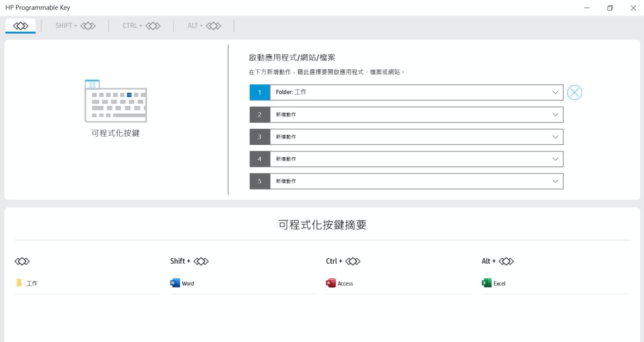Restore down the HP Programmable Key window

(x=610, y=8)
